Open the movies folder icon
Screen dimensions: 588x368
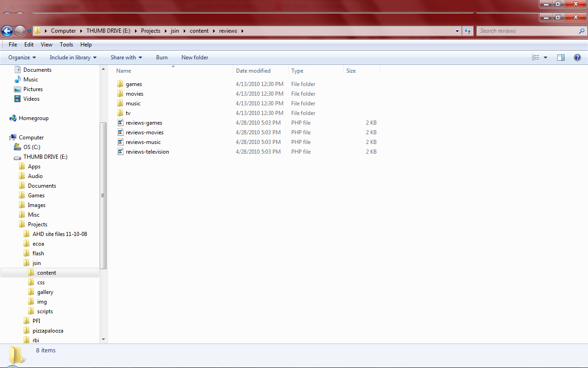point(120,94)
